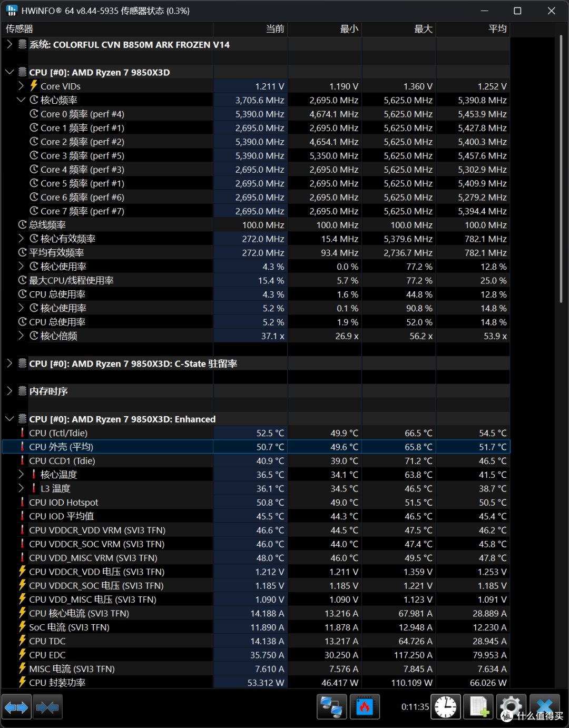Expand the L3 温度 node
The width and height of the screenshot is (569, 728).
pos(21,488)
